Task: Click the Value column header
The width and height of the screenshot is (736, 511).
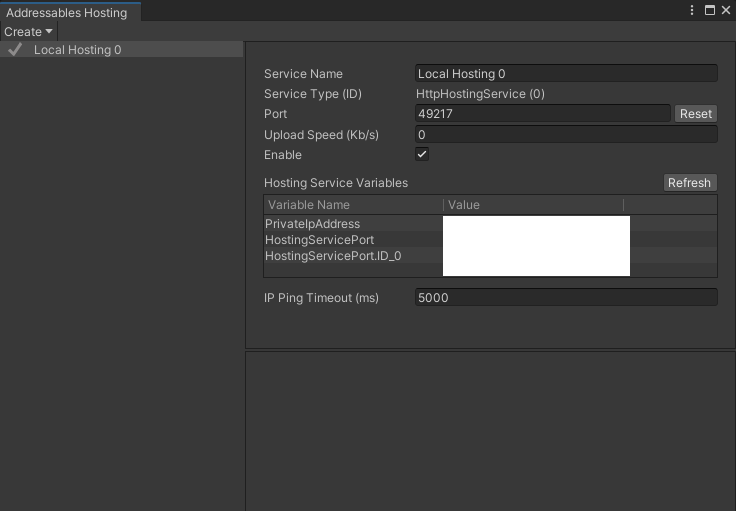Action: click(532, 205)
